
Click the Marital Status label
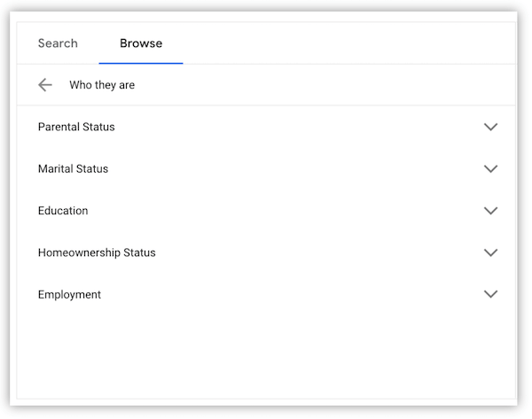click(73, 168)
